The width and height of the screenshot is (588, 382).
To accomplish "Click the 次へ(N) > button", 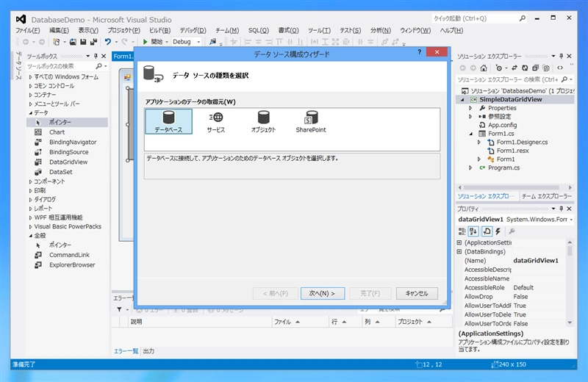I will coord(322,293).
